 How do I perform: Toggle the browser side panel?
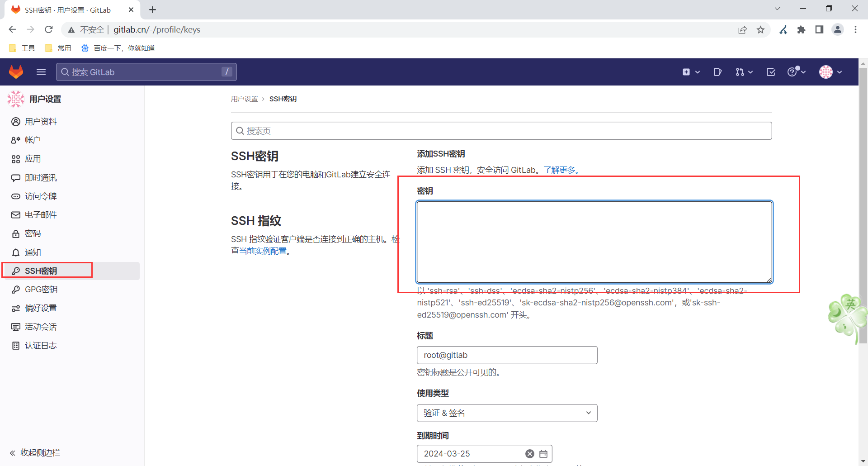(x=819, y=30)
